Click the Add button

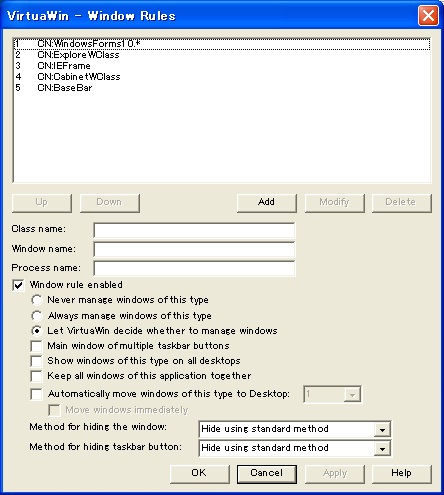[267, 203]
